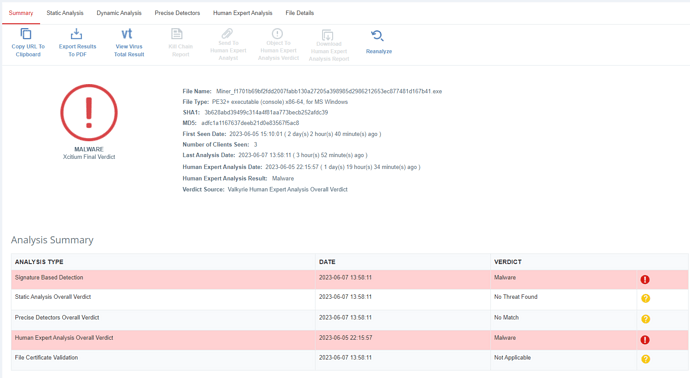Click Object To Human Expert Analysis Verdict icon

click(277, 33)
